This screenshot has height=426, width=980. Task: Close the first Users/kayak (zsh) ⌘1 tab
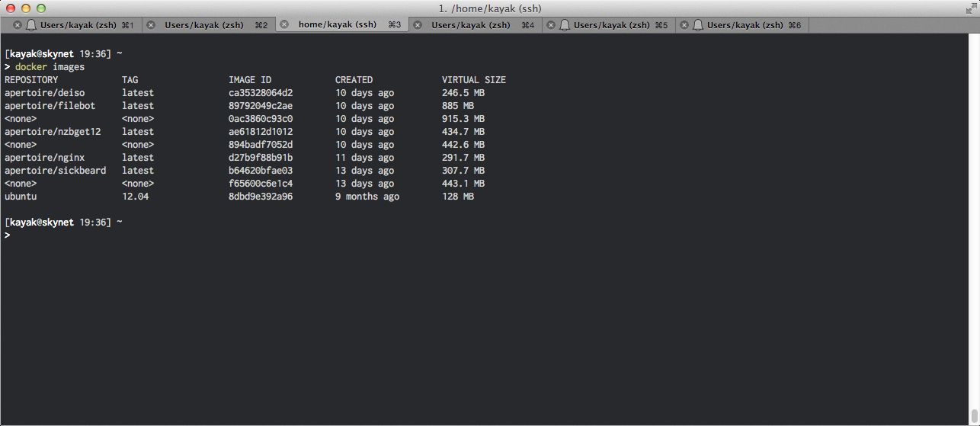[18, 25]
